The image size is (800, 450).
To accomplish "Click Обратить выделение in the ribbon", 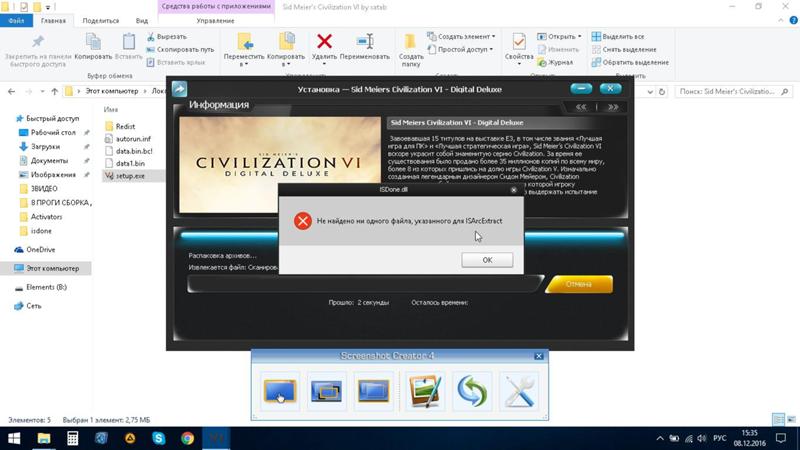I will (630, 62).
